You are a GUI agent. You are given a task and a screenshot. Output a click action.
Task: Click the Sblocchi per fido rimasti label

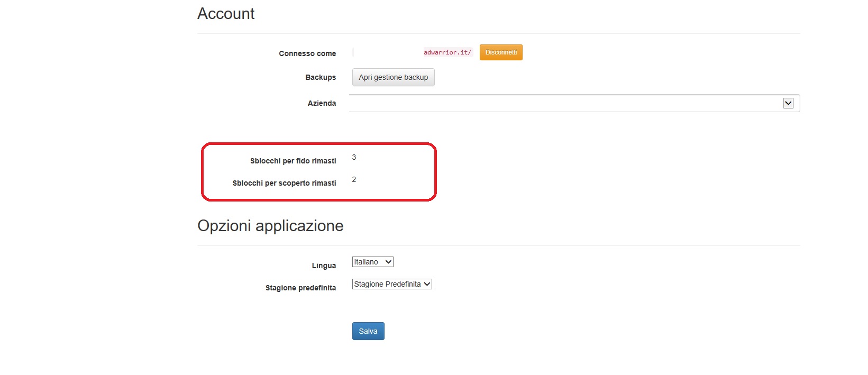click(293, 161)
